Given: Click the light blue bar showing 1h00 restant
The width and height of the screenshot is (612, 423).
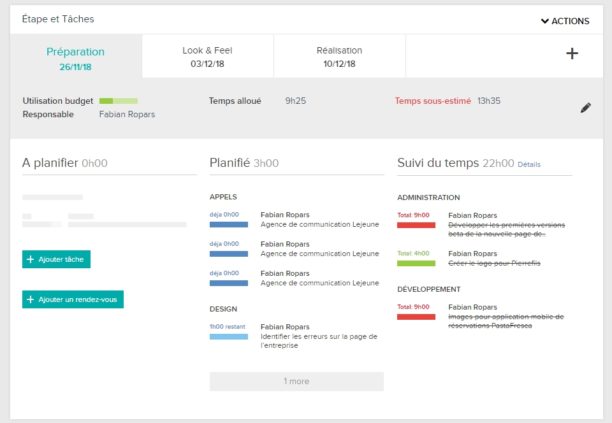Looking at the screenshot, I should coord(229,336).
